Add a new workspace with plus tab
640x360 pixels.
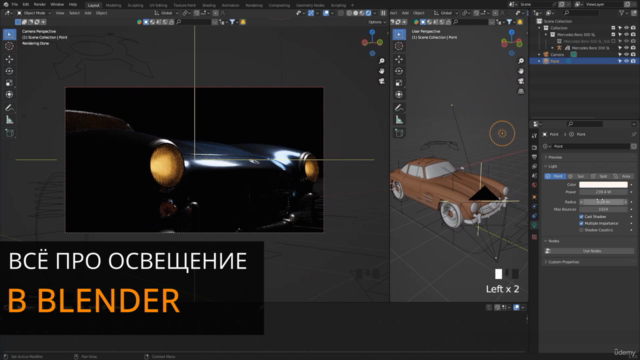tap(352, 5)
